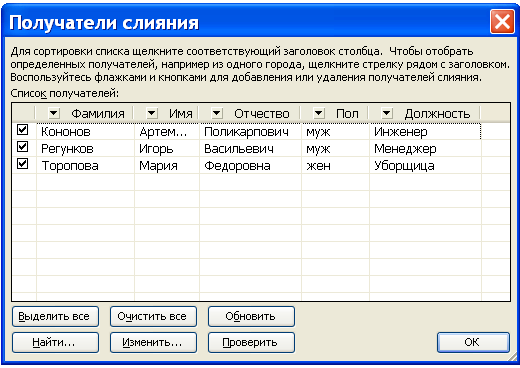Toggle the checkbox for Торопова row

click(x=23, y=163)
